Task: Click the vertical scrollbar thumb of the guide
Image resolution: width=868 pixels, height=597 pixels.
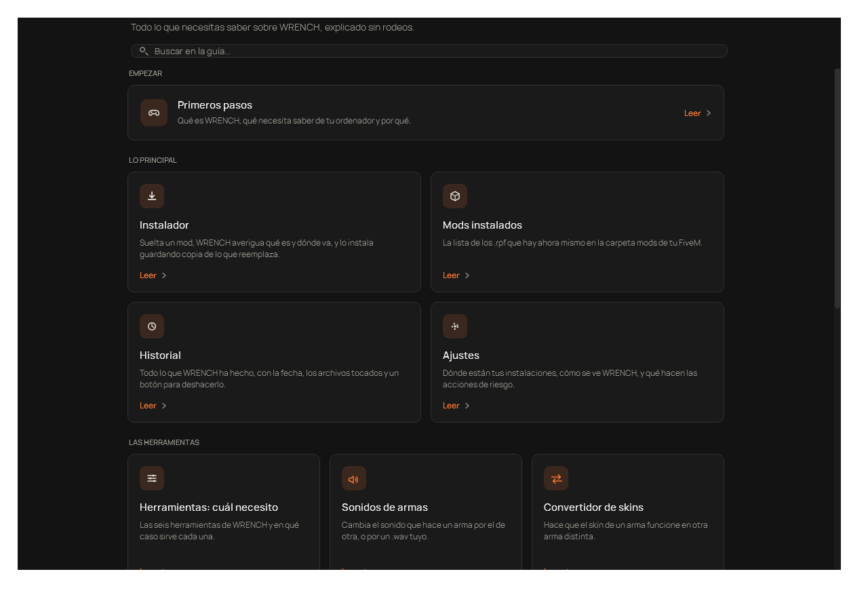Action: (x=837, y=189)
